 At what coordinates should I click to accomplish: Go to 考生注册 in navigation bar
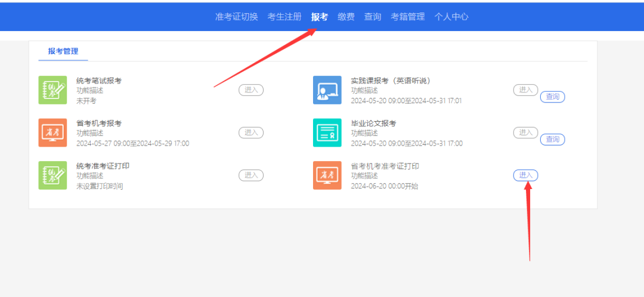tap(284, 17)
